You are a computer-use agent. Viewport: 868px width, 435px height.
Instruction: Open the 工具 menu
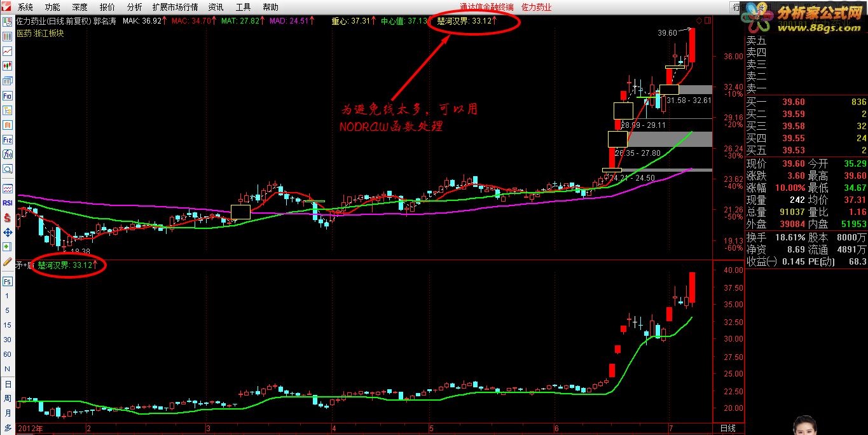243,8
